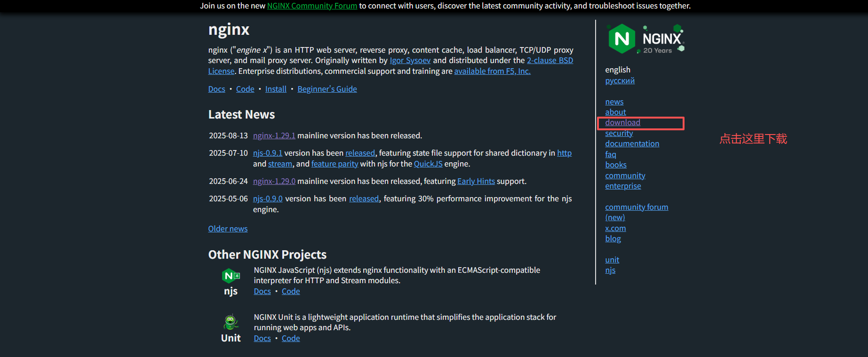Click the NGINX 20 Years logo

tap(645, 39)
